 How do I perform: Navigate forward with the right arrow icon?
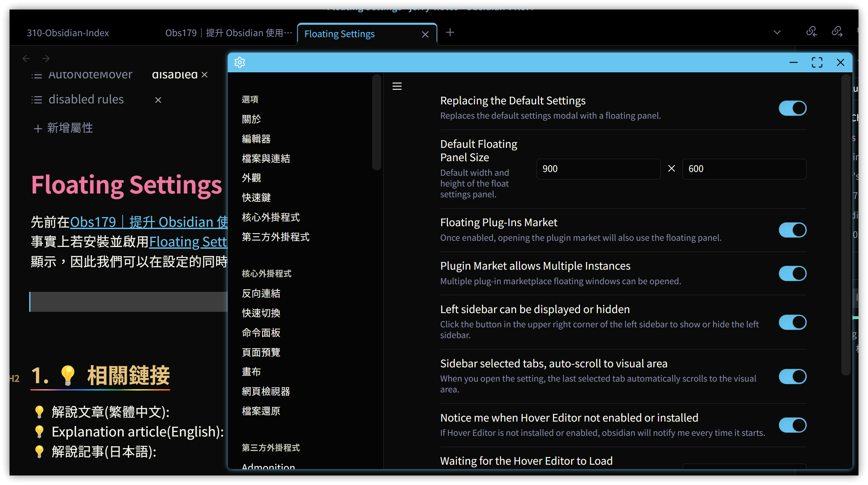pos(46,59)
